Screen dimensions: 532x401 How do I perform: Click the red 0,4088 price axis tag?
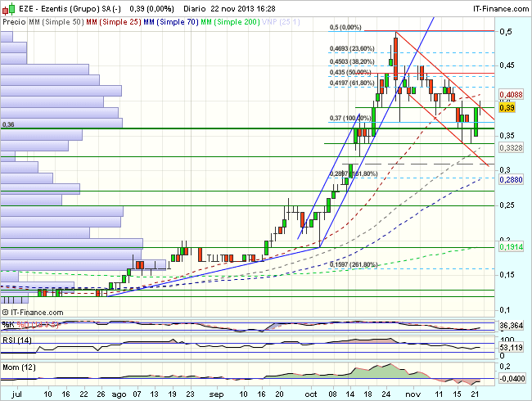(510, 96)
